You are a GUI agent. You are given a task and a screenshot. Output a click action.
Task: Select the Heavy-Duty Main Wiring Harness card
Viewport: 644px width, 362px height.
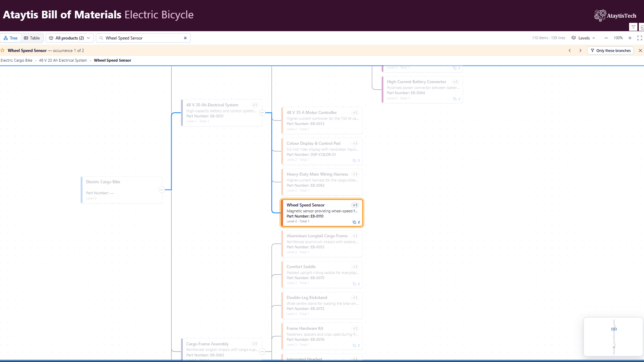pyautogui.click(x=322, y=182)
